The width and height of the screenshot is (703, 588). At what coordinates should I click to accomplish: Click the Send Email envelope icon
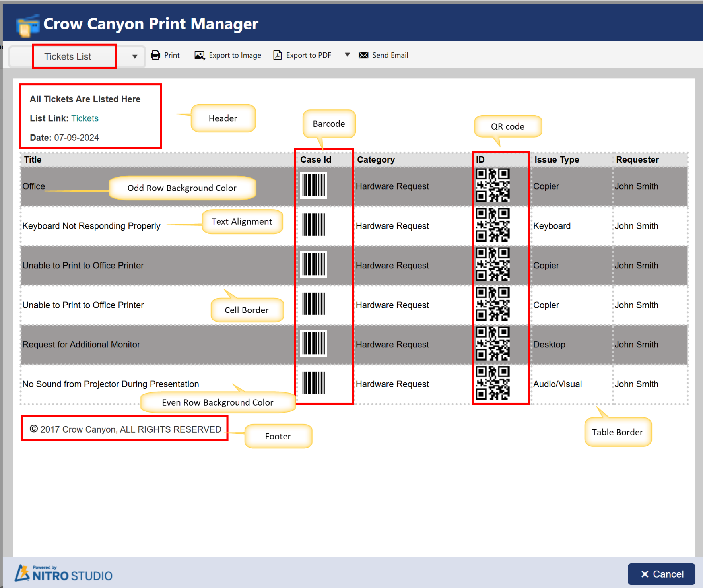coord(363,55)
